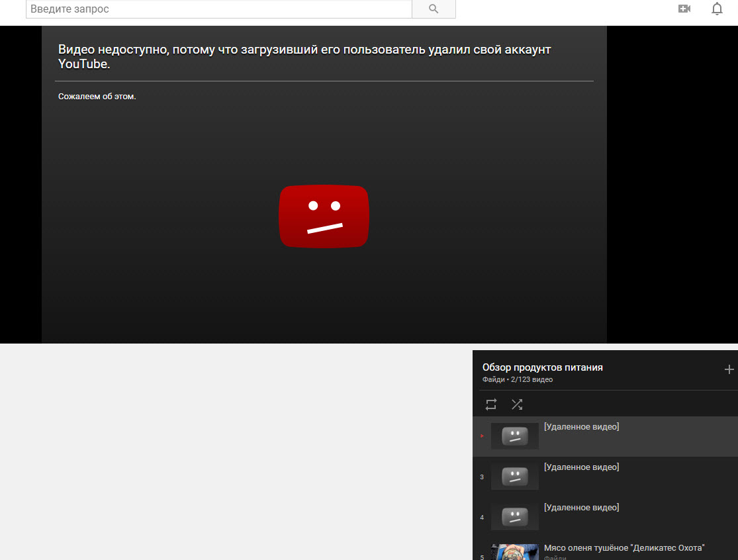Click the "2/123 видео" playlist counter
738x560 pixels.
tap(532, 379)
